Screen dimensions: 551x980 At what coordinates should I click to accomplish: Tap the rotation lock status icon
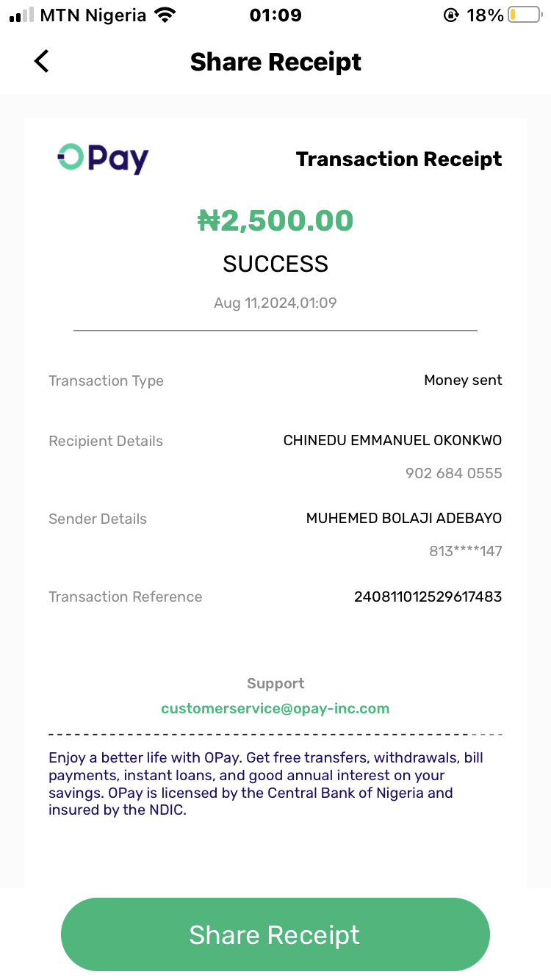pos(451,15)
